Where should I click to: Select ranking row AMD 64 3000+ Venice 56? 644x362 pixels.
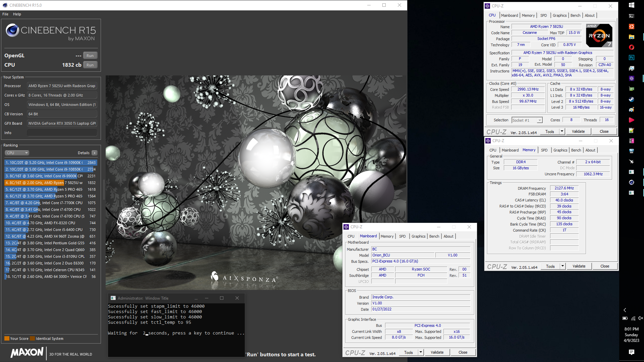[51, 277]
